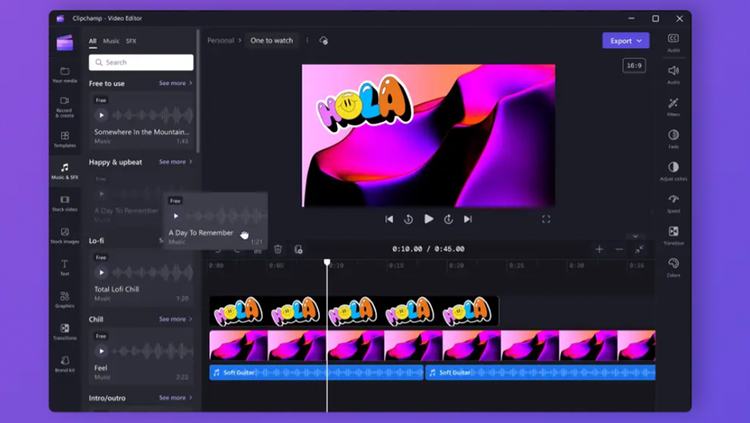Select the first Soft Guitar audio clip
Image resolution: width=750 pixels, height=423 pixels.
click(316, 372)
